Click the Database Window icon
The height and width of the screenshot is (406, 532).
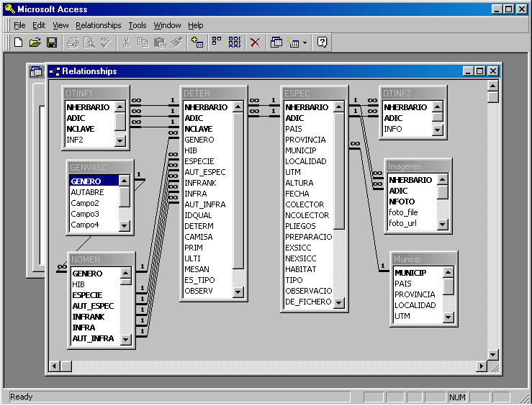276,42
